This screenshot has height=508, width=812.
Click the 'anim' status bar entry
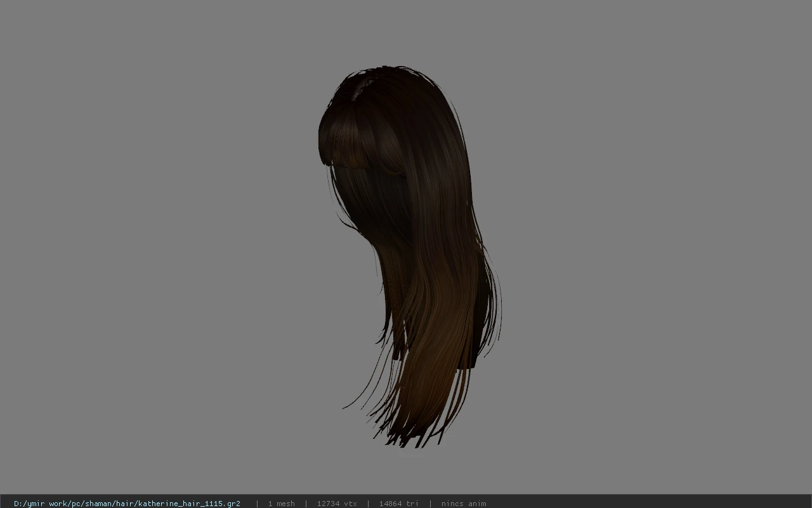(x=464, y=504)
